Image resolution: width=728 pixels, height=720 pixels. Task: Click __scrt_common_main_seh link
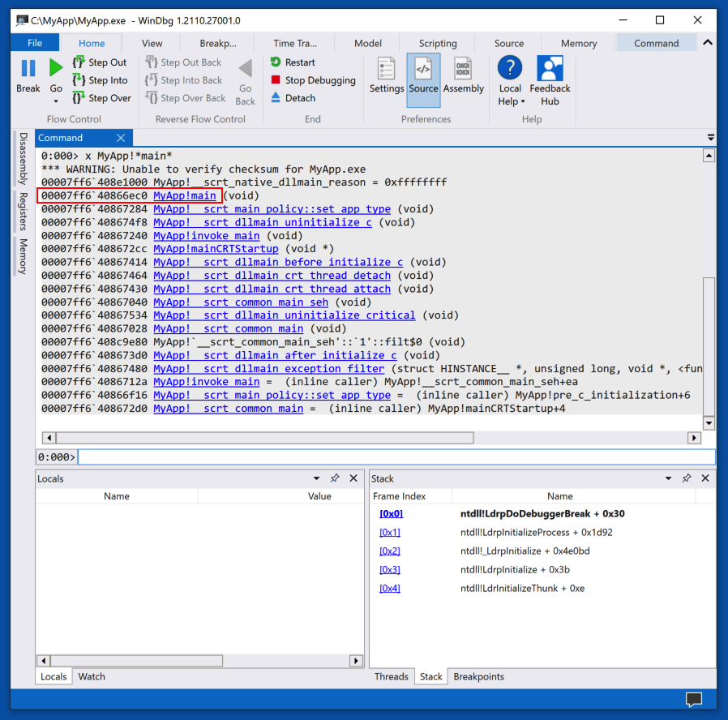241,302
